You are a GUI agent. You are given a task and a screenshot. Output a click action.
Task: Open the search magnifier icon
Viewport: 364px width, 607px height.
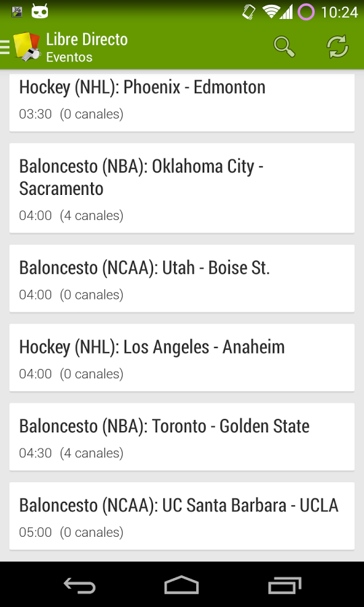coord(284,47)
